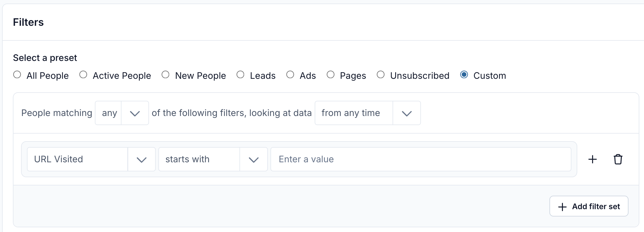Select the Custom preset radio button
Screen dimensions: 644x232
(x=464, y=75)
